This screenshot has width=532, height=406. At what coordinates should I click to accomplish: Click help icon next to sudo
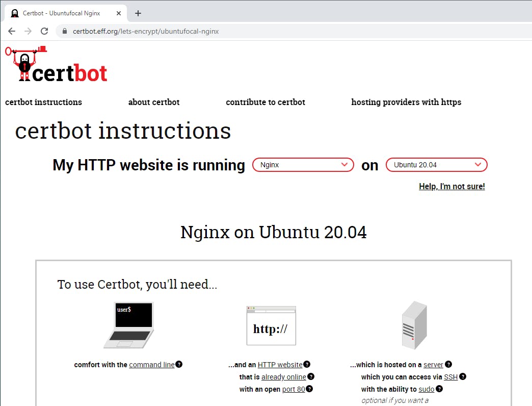[439, 389]
